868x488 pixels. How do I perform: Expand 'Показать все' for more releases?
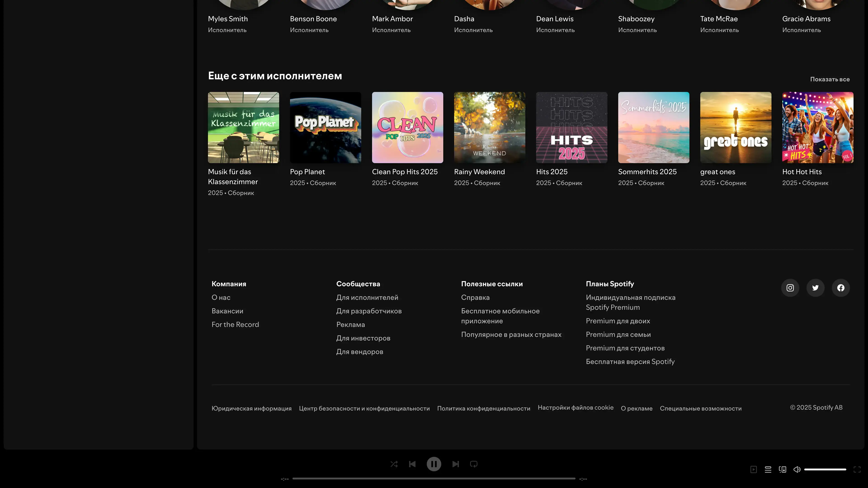(x=830, y=79)
